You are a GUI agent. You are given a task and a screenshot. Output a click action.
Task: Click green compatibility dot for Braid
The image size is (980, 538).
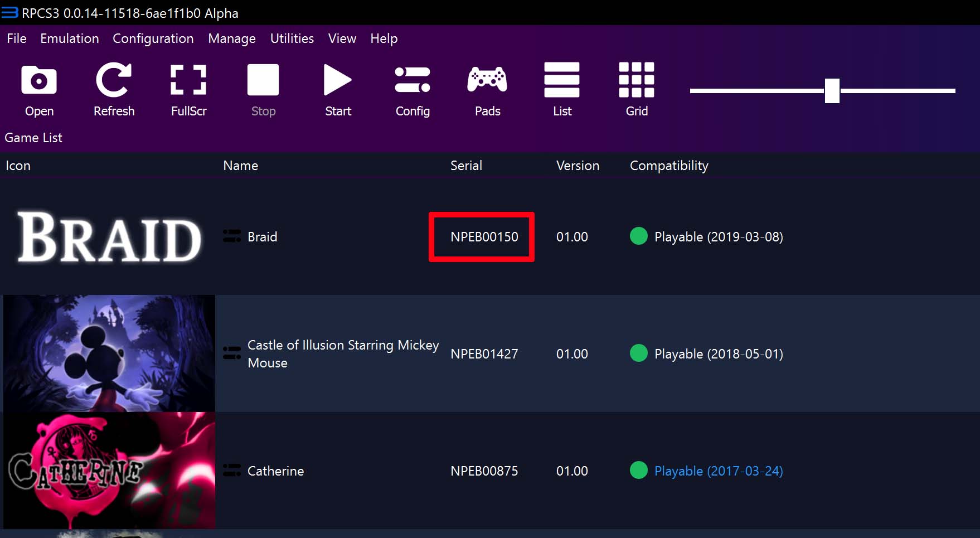[638, 236]
